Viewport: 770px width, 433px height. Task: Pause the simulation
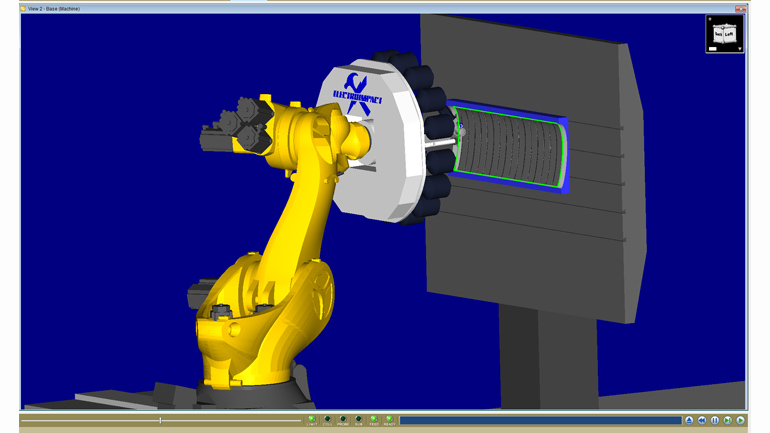pyautogui.click(x=715, y=420)
